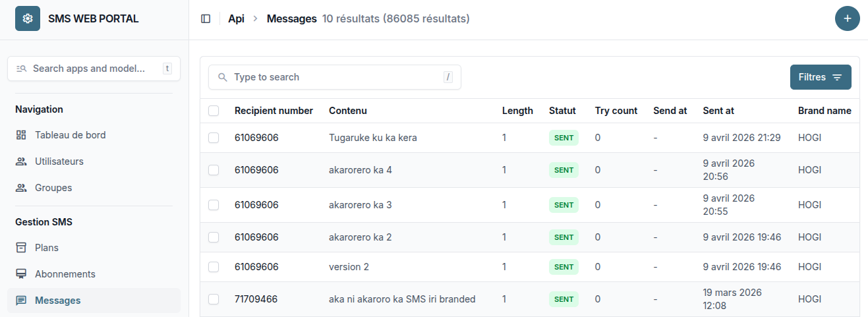Image resolution: width=868 pixels, height=317 pixels.
Task: Check the row for akarorero ka 3
Action: [x=214, y=205]
